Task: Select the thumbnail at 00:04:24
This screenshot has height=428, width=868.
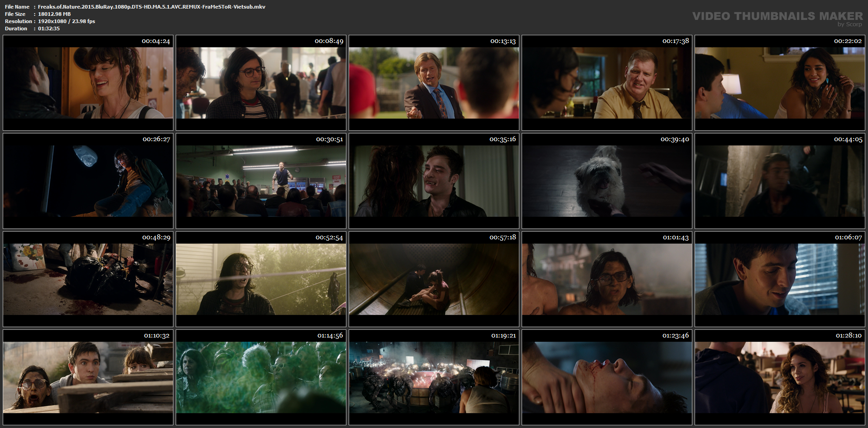Action: pos(88,83)
